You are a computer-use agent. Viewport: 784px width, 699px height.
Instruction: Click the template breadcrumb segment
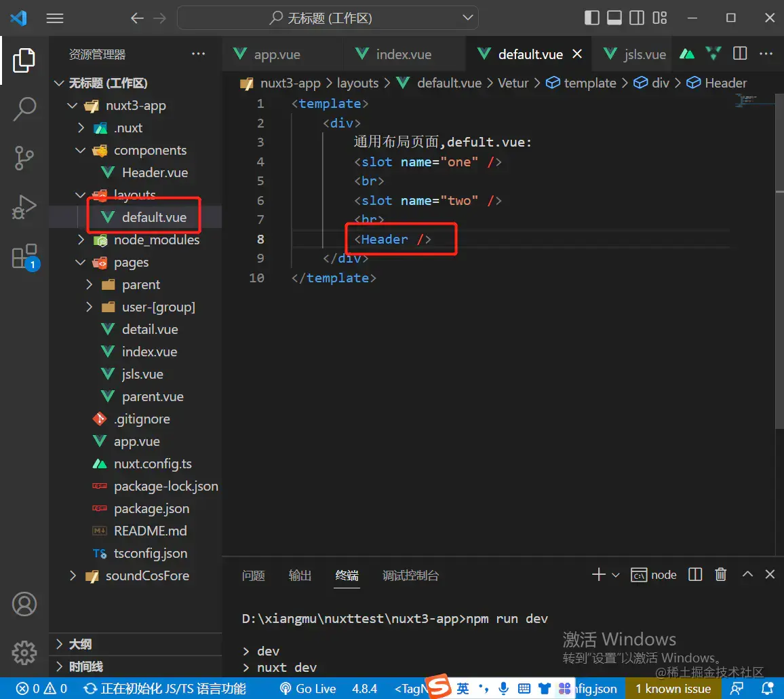point(581,83)
